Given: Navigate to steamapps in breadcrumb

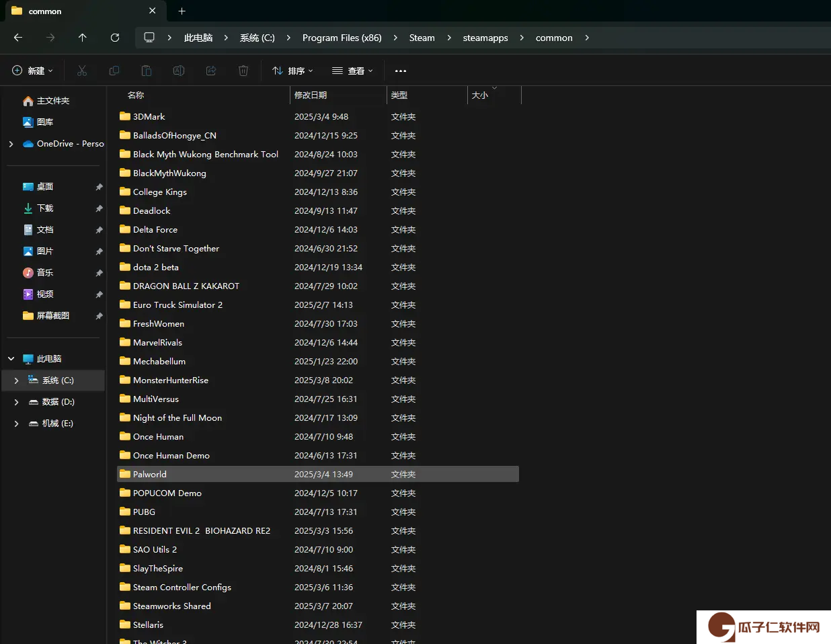Looking at the screenshot, I should [x=485, y=38].
